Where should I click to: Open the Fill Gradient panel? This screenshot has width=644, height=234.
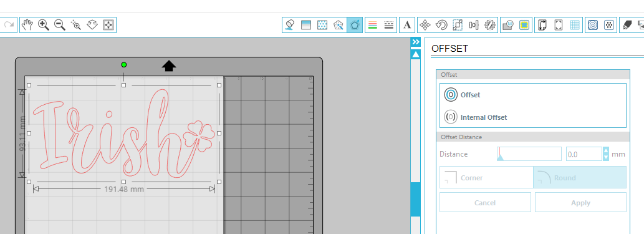(x=306, y=25)
